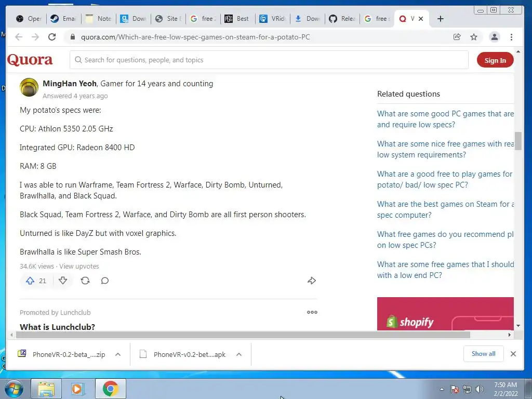Open 'What are some good PC games' question
Viewport: 532px width, 399px height.
click(x=445, y=119)
